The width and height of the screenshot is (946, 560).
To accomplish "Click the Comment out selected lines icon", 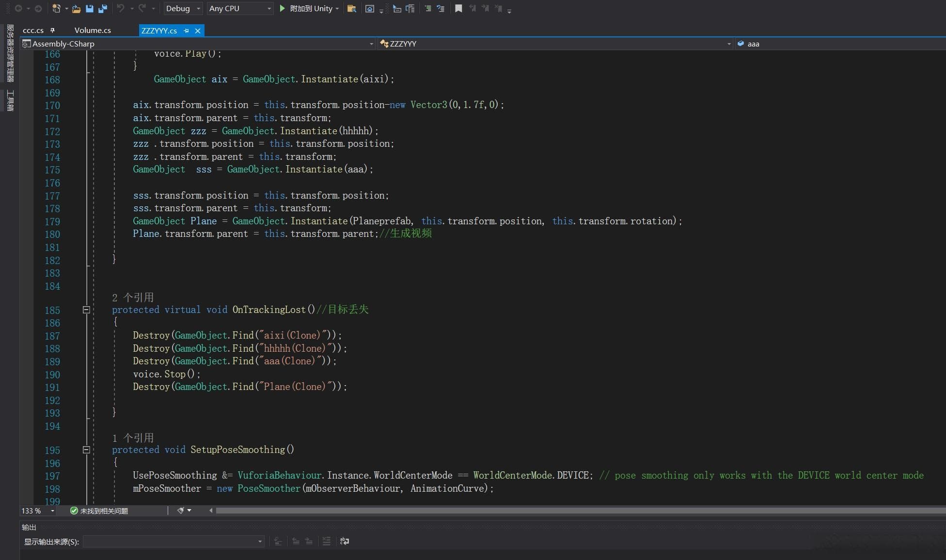I will pyautogui.click(x=428, y=8).
